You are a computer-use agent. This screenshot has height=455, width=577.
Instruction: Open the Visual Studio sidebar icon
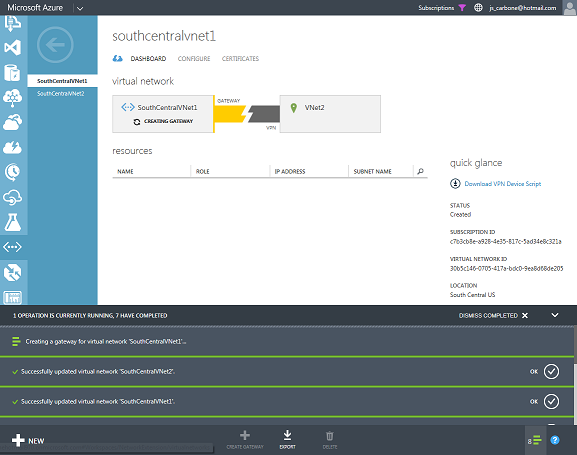pyautogui.click(x=13, y=48)
